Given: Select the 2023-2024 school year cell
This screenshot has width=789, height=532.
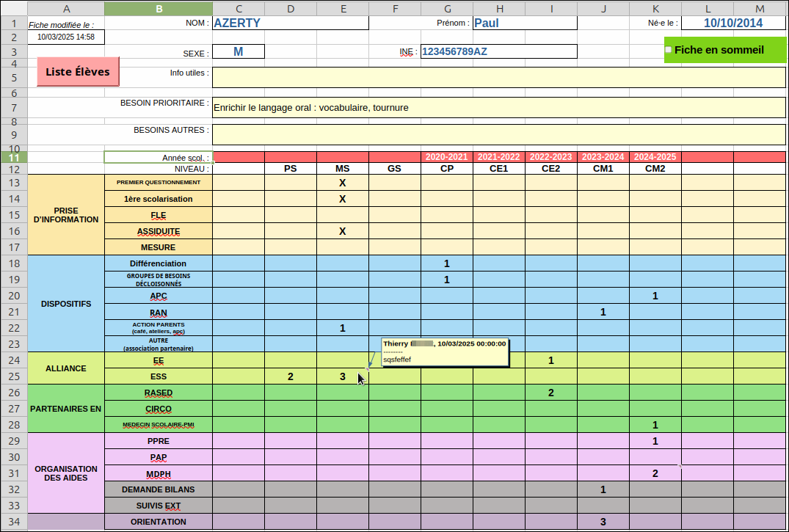Looking at the screenshot, I should click(x=603, y=157).
